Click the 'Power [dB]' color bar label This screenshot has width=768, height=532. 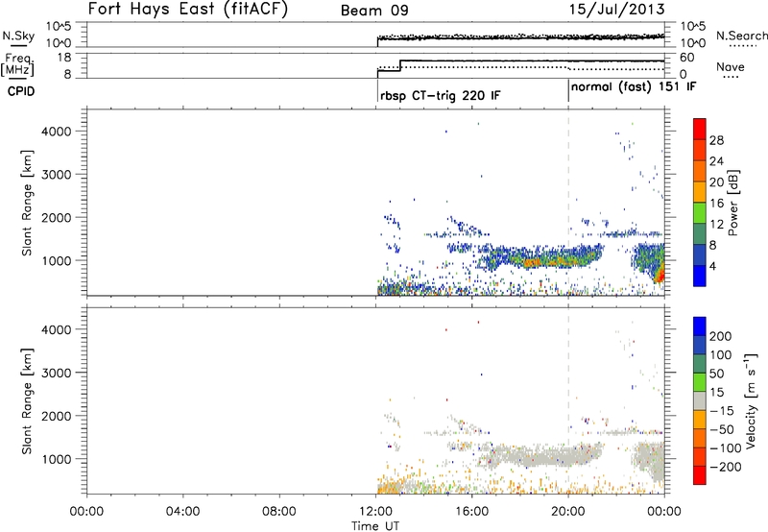[733, 203]
